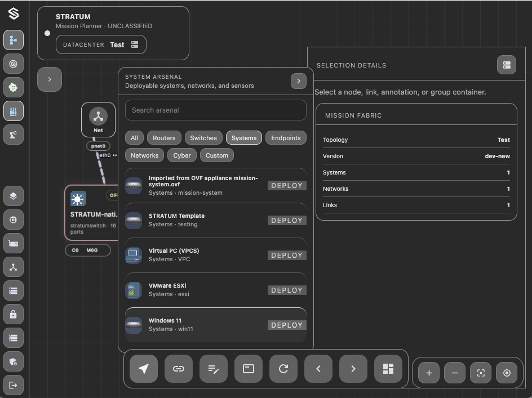This screenshot has height=398, width=532.
Task: Open the server rack icon above the lock
Action: [x=13, y=291]
